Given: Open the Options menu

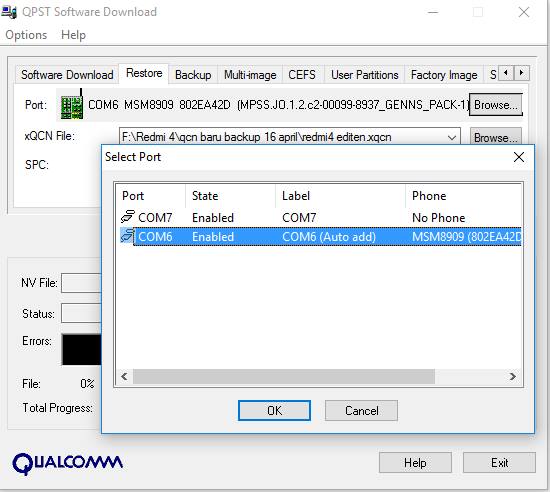Looking at the screenshot, I should tap(26, 35).
